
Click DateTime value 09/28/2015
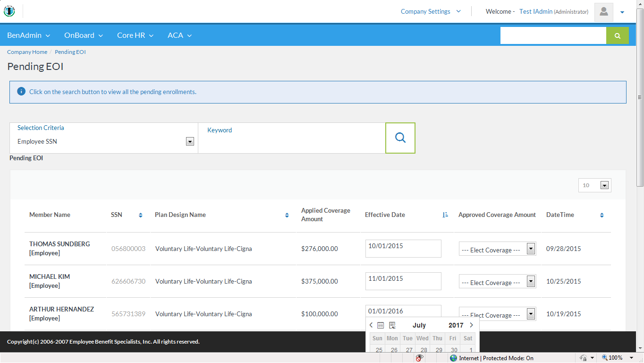pos(564,249)
